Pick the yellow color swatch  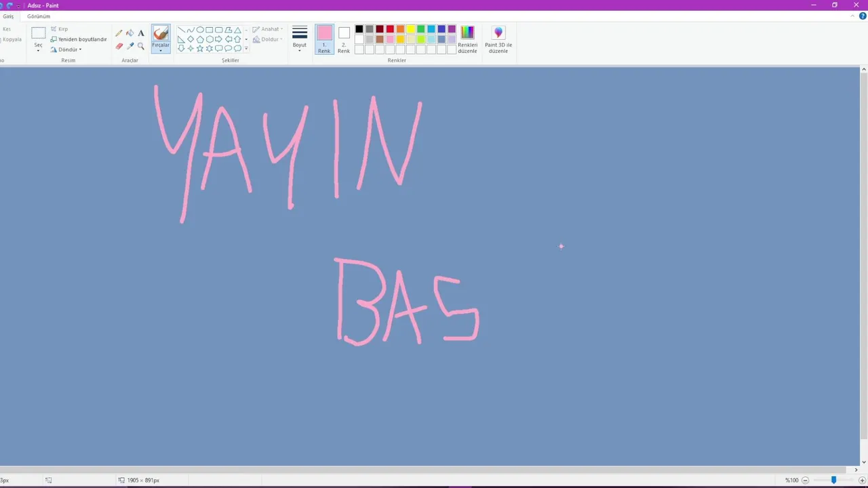[411, 29]
